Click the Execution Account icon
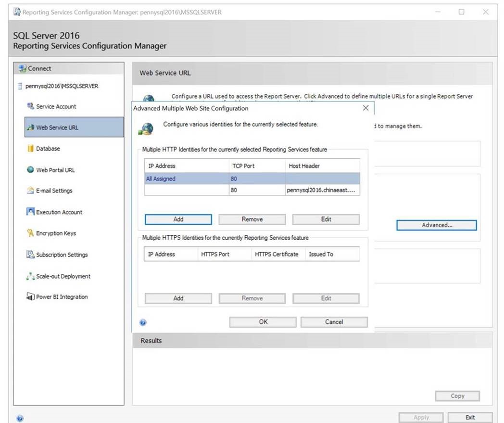Image resolution: width=504 pixels, height=423 pixels. (x=30, y=212)
